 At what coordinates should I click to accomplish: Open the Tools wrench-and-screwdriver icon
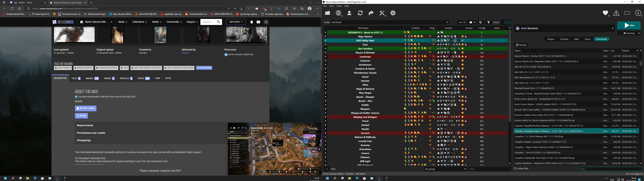click(382, 13)
